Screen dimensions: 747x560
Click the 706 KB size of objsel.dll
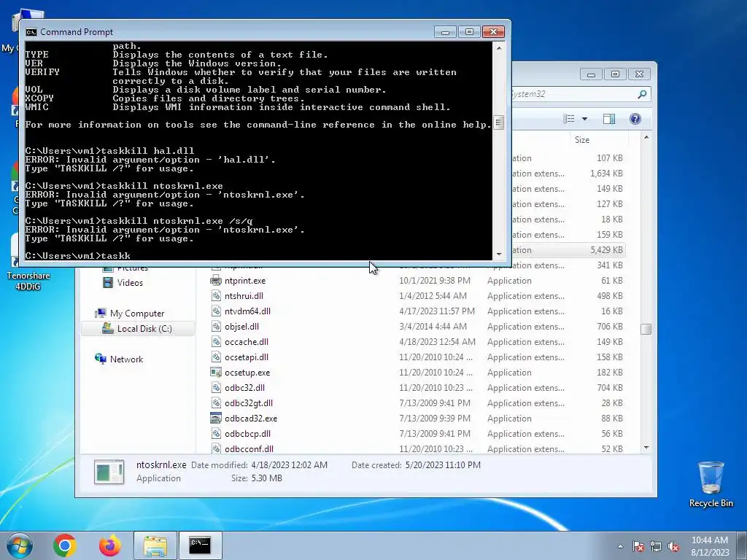pyautogui.click(x=610, y=327)
